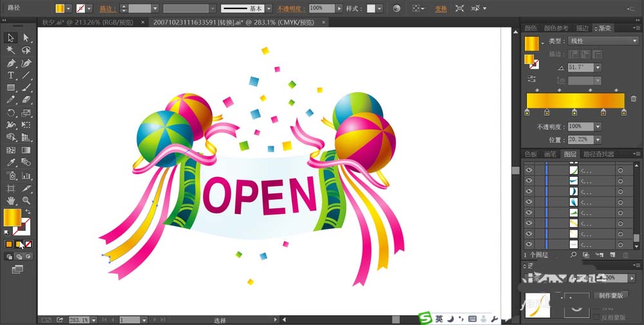644x325 pixels.
Task: Click Locate Object magnifier in Layers panel
Action: 573,255
